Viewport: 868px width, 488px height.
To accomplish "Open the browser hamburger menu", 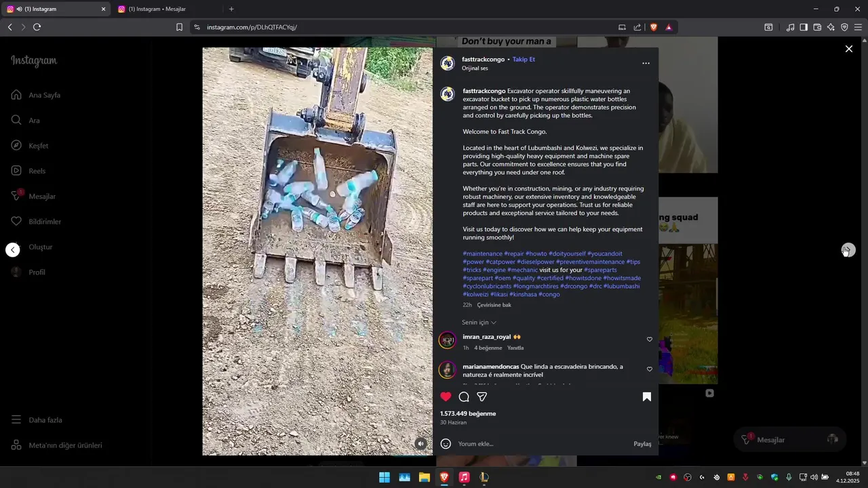I will tap(858, 27).
